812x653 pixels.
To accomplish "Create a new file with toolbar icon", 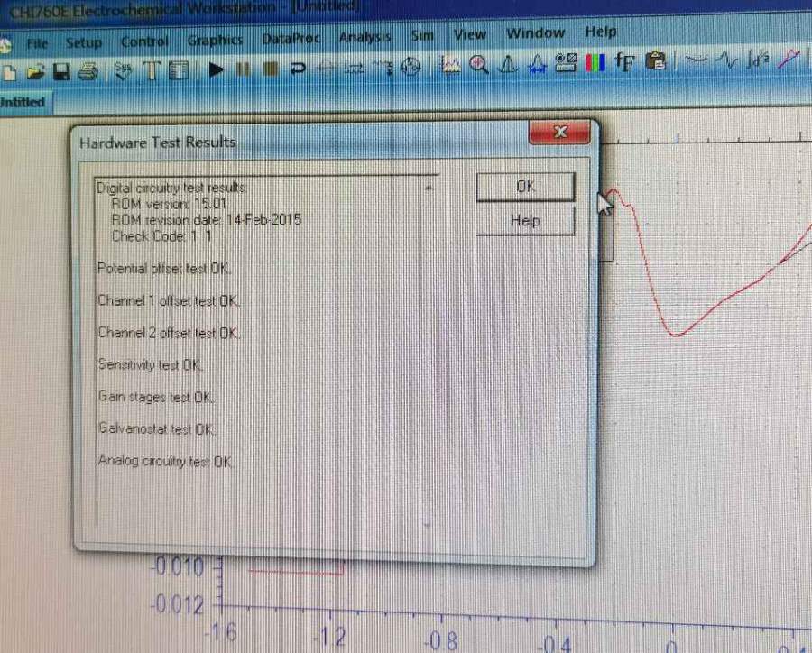I will pos(8,71).
